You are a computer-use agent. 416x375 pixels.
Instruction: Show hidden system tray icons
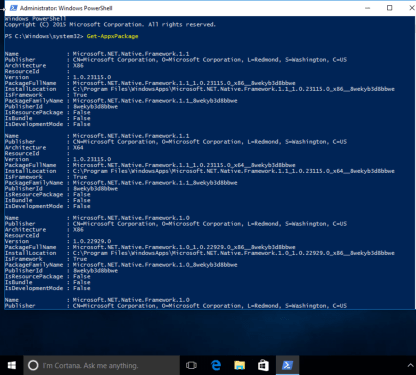[410, 365]
